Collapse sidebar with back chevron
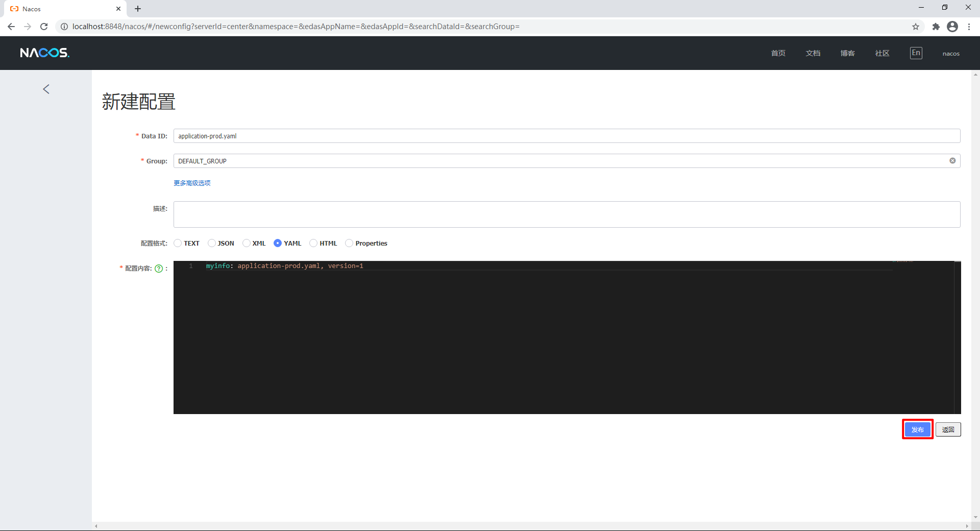Viewport: 980px width, 531px height. click(x=46, y=89)
